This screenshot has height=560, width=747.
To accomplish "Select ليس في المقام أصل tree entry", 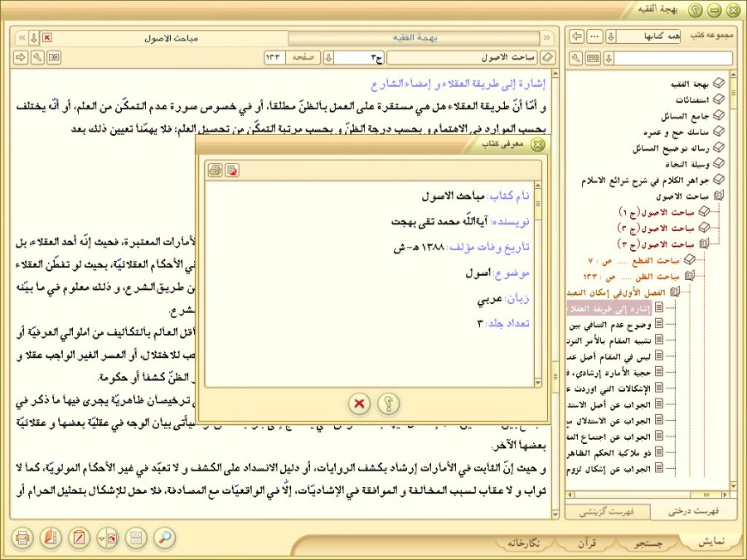I will click(610, 356).
